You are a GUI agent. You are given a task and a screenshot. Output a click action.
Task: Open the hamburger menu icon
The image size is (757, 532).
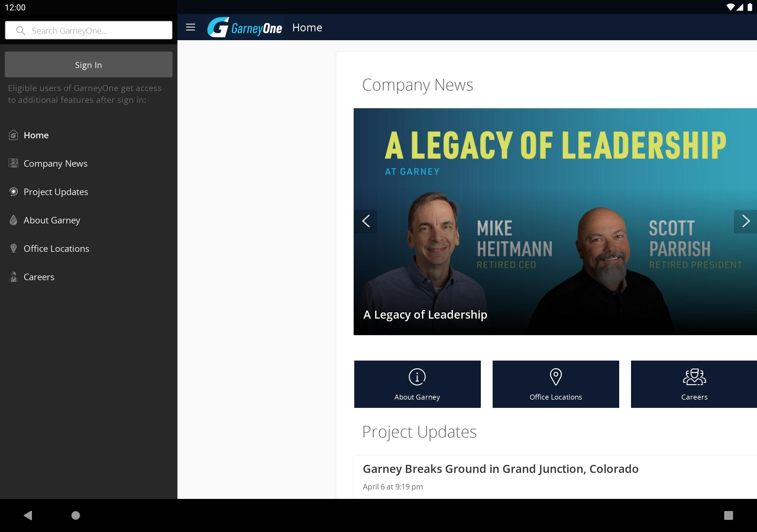click(190, 27)
